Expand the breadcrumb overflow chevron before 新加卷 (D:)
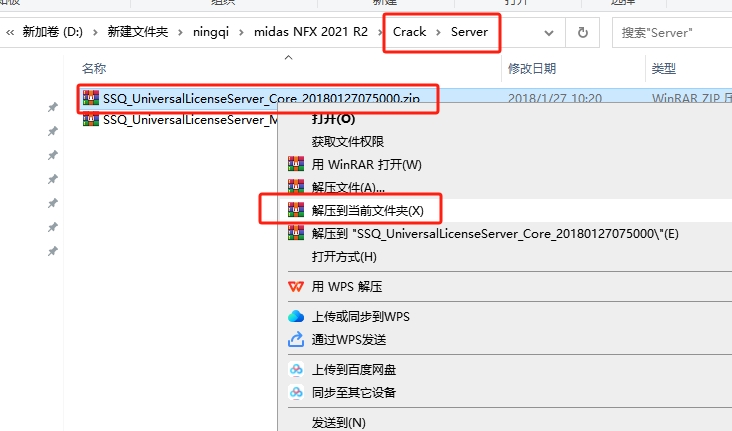This screenshot has height=431, width=732. 10,32
